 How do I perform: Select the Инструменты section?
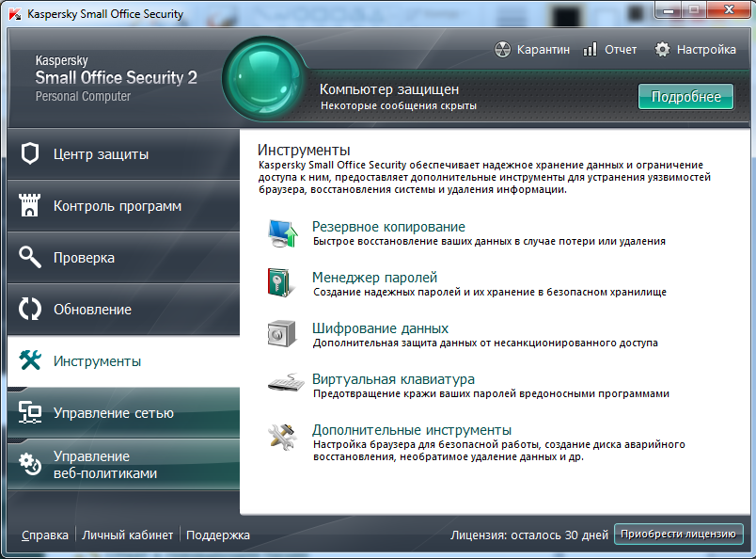123,361
